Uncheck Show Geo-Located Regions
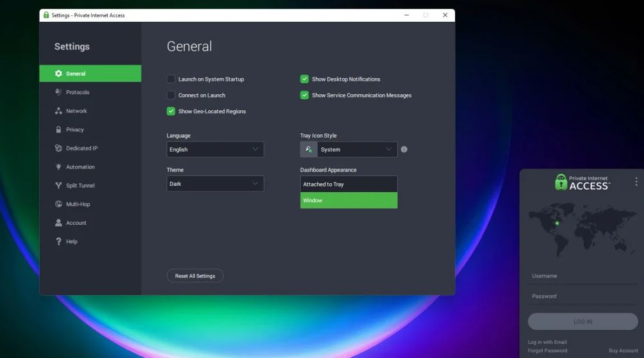The image size is (644, 358). pyautogui.click(x=171, y=111)
